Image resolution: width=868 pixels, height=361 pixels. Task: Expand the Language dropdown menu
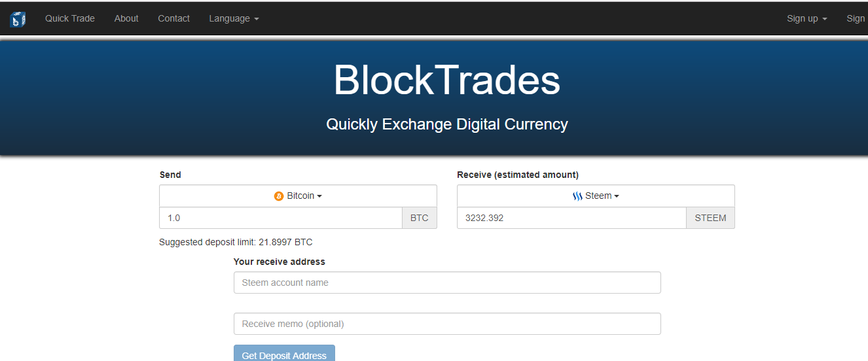click(x=234, y=18)
